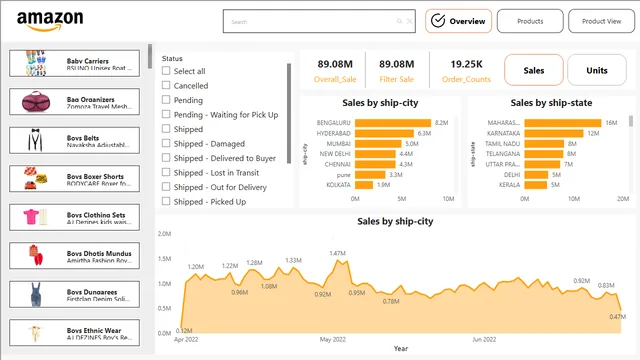The image size is (640, 360).
Task: Click the May 2022 axis label
Action: pos(333,339)
